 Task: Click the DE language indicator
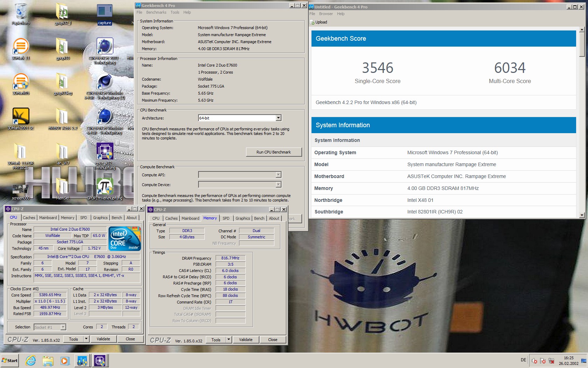pos(523,360)
